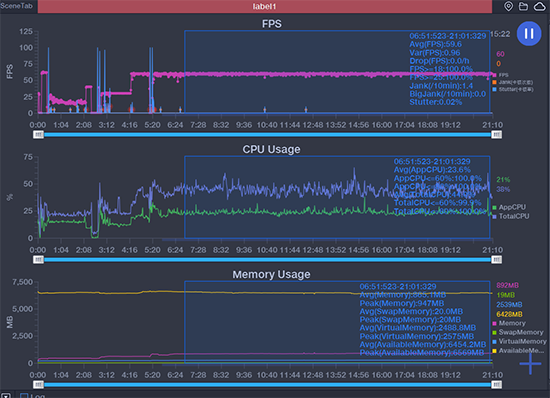Click the 6428MB available memory value
The width and height of the screenshot is (550, 398).
(509, 314)
